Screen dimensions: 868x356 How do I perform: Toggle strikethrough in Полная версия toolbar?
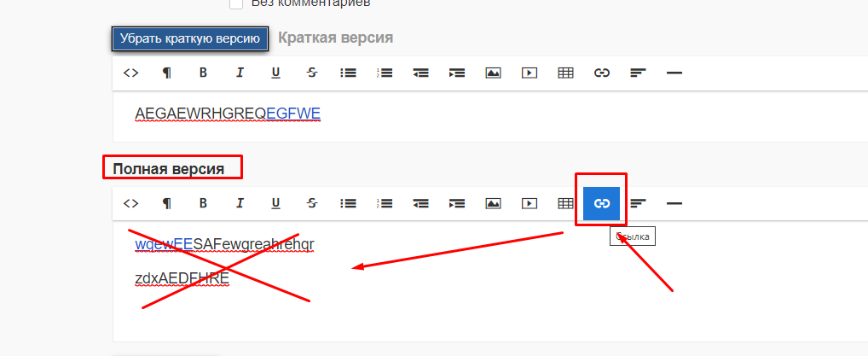312,203
